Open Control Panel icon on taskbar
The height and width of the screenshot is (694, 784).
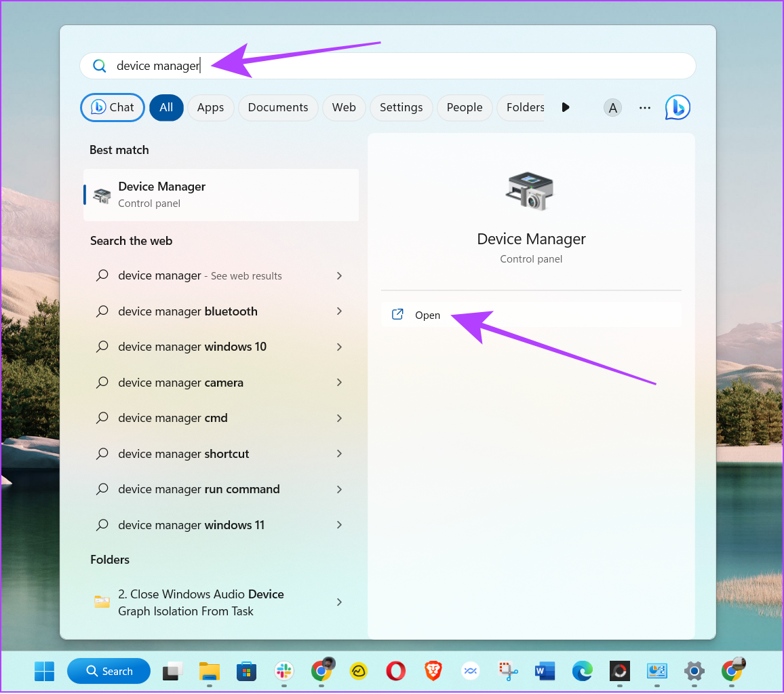point(657,671)
